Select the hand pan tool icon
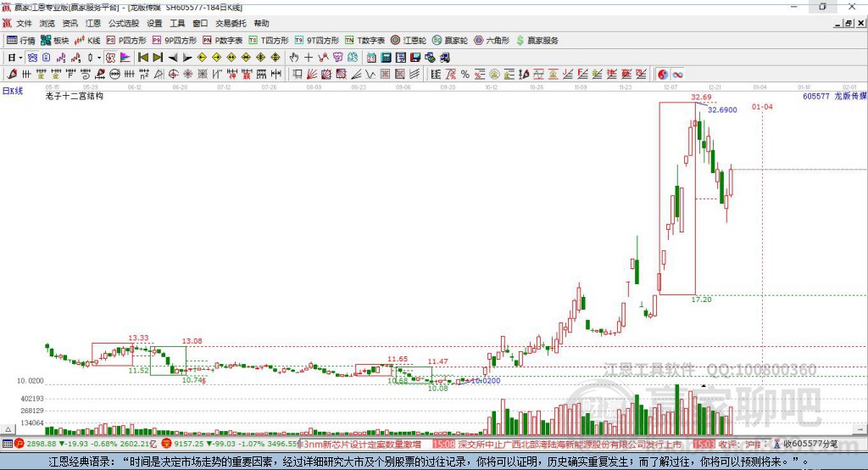 (294, 57)
